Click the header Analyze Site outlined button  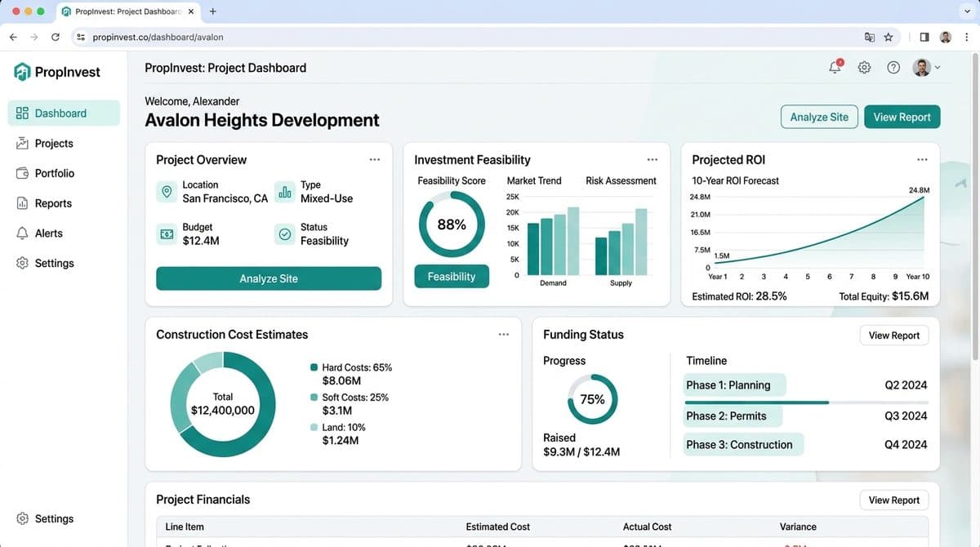pyautogui.click(x=819, y=117)
